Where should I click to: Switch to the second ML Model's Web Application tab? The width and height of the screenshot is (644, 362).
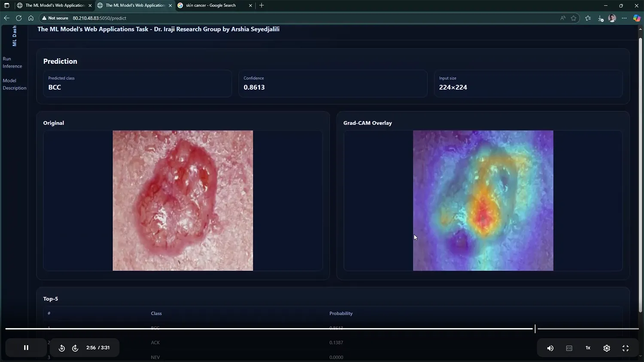pyautogui.click(x=135, y=5)
